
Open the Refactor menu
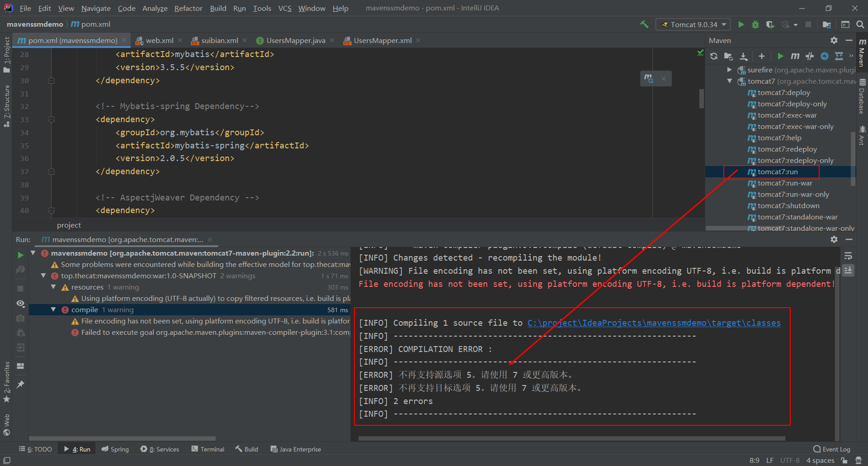point(188,8)
